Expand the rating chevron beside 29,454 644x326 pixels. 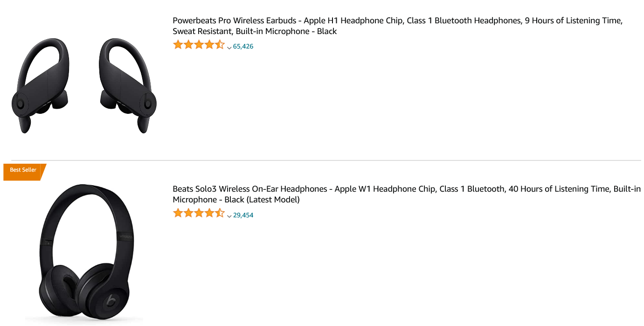pos(229,215)
